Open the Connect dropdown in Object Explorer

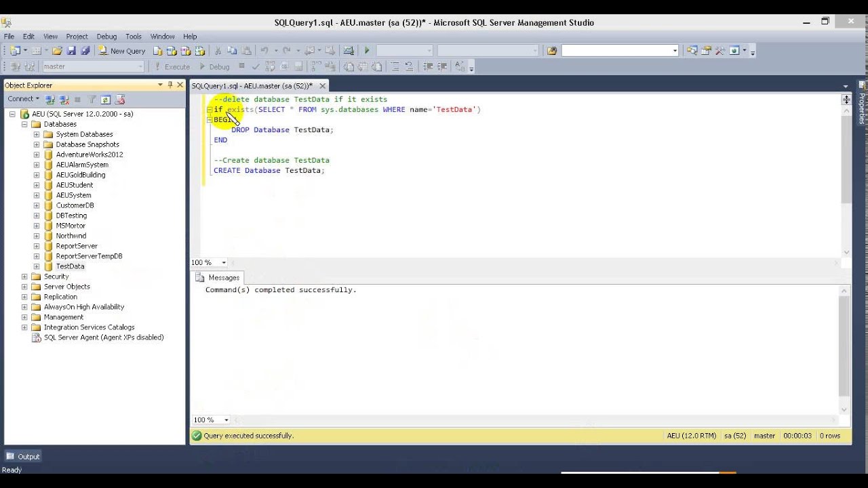pos(24,99)
